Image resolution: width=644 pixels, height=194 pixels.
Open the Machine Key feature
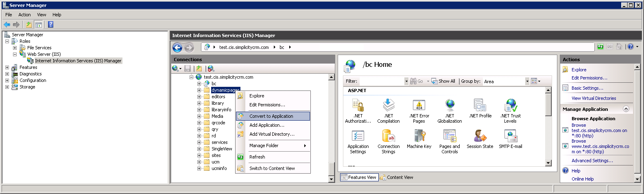[x=419, y=139]
